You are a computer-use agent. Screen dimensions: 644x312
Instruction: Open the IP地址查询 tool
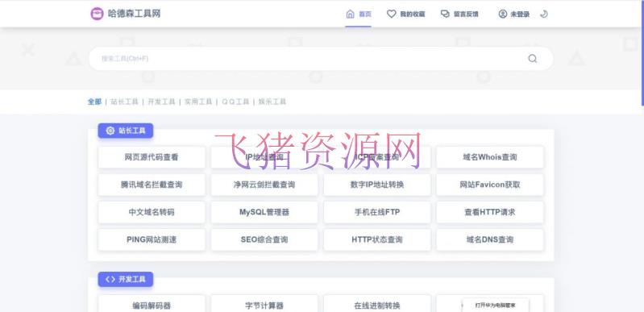point(264,157)
